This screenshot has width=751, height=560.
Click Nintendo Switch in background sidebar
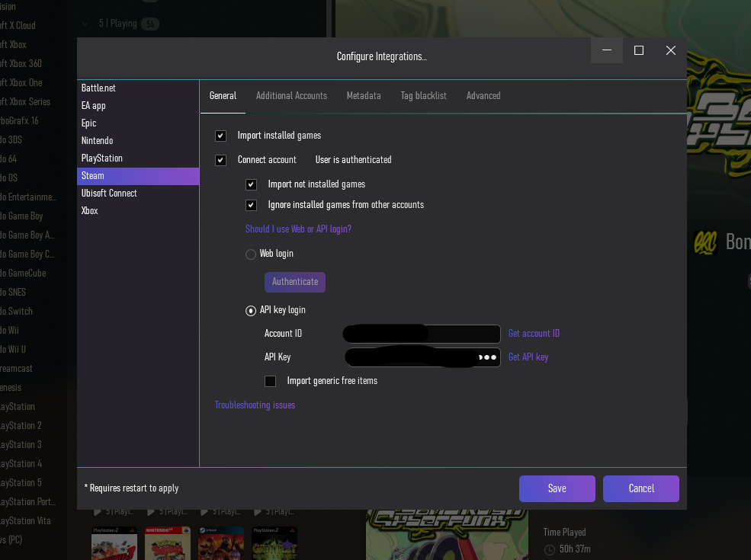pyautogui.click(x=16, y=312)
